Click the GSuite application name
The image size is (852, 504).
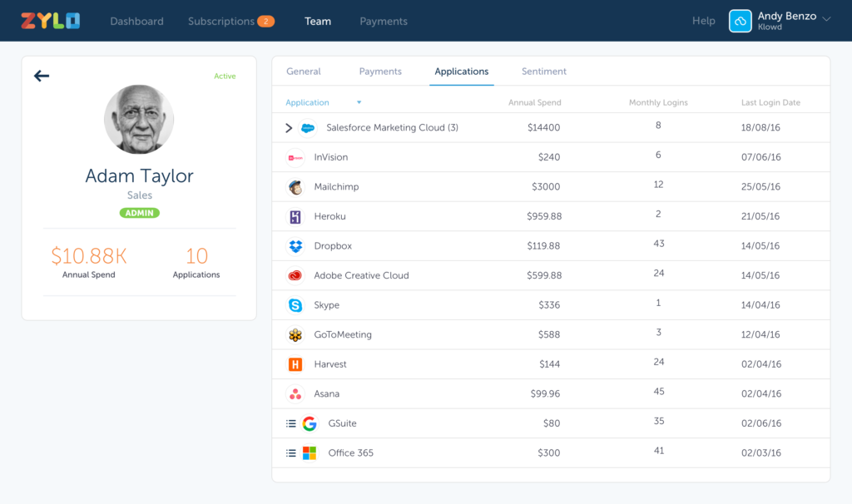342,423
